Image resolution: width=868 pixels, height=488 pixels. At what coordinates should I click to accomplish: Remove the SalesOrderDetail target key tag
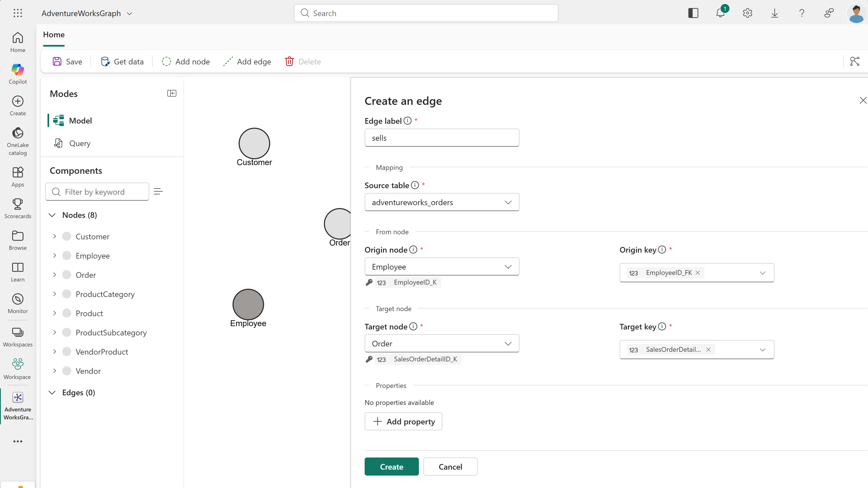click(709, 350)
